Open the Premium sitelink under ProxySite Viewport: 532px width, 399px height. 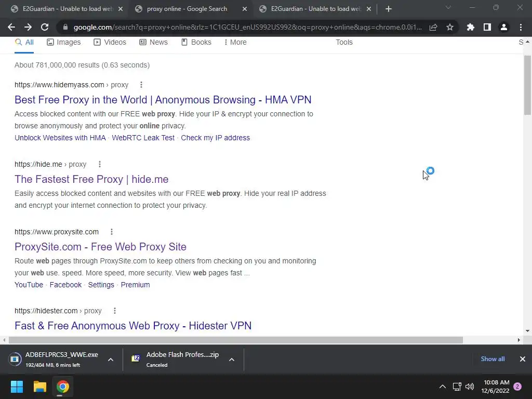(x=136, y=285)
